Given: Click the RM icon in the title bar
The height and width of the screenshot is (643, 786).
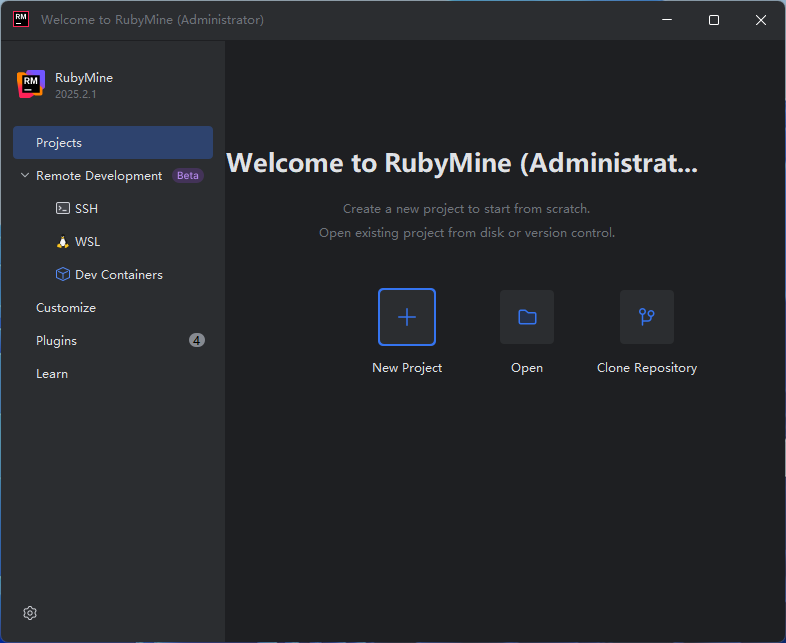Looking at the screenshot, I should point(21,20).
